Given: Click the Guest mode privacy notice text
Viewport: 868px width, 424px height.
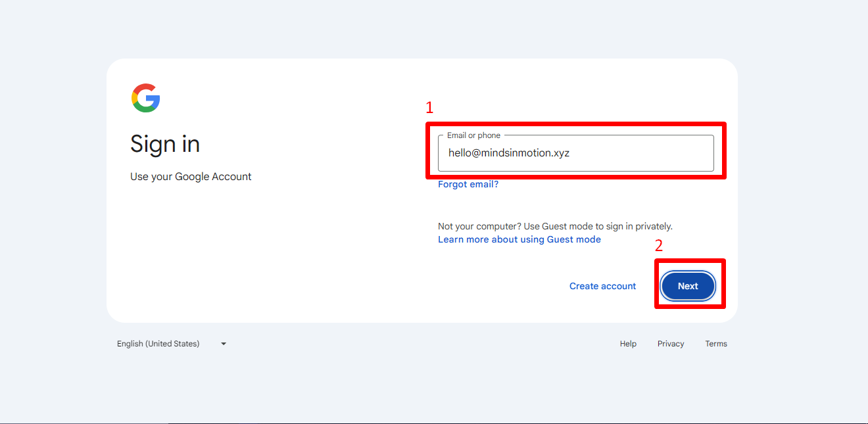Looking at the screenshot, I should pyautogui.click(x=555, y=225).
